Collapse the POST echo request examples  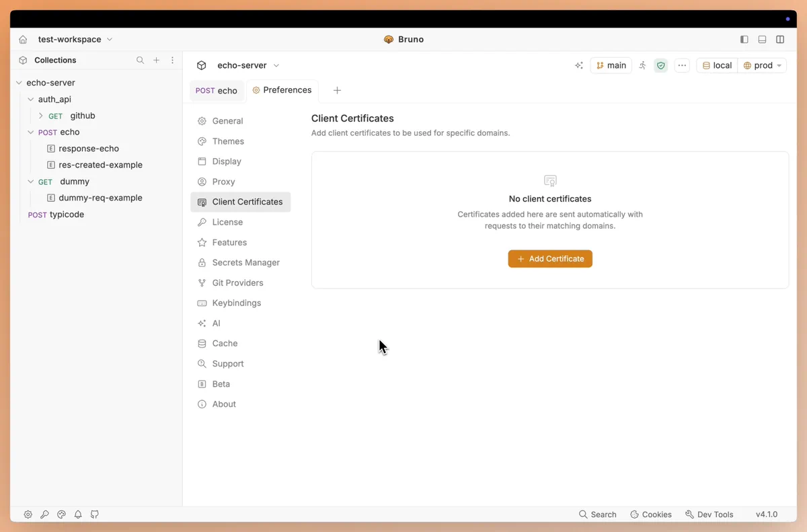(x=31, y=132)
